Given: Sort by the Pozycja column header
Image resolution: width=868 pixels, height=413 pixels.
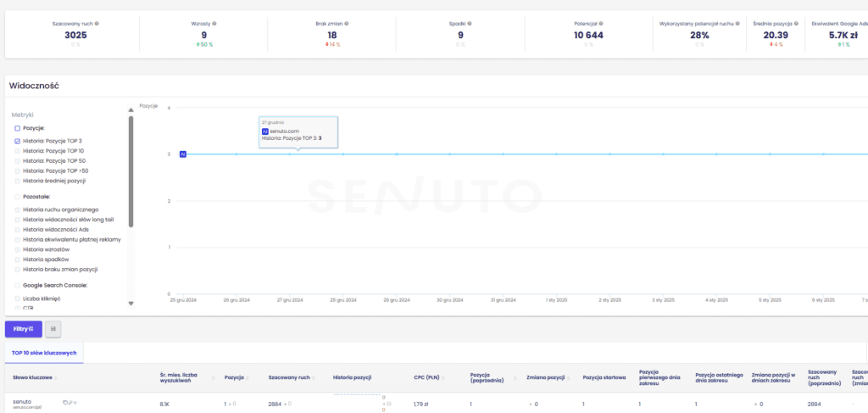Looking at the screenshot, I should (234, 377).
